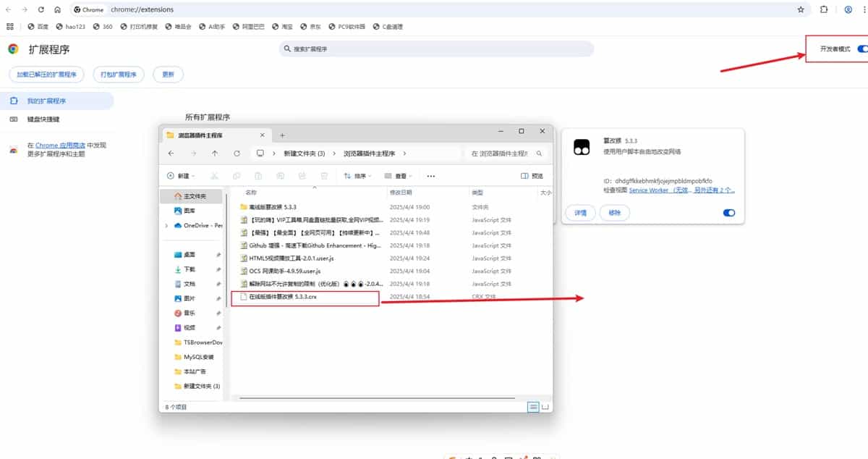Toggle developer mode switch (开发者模式)
Viewport: 868px width, 459px height.
coord(861,49)
